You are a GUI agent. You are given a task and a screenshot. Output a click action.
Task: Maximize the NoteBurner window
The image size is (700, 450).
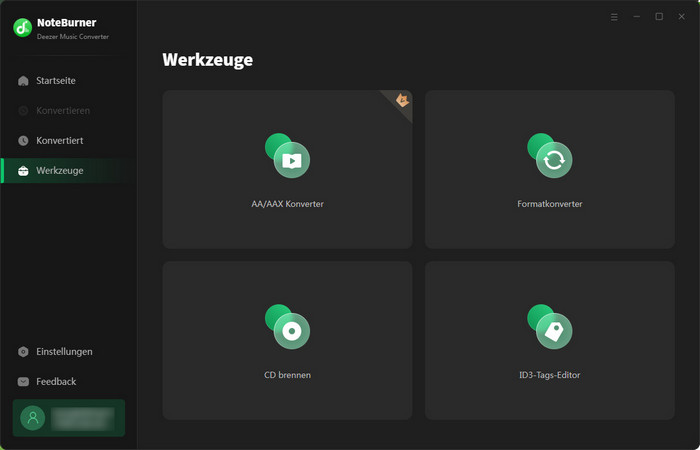click(x=659, y=17)
